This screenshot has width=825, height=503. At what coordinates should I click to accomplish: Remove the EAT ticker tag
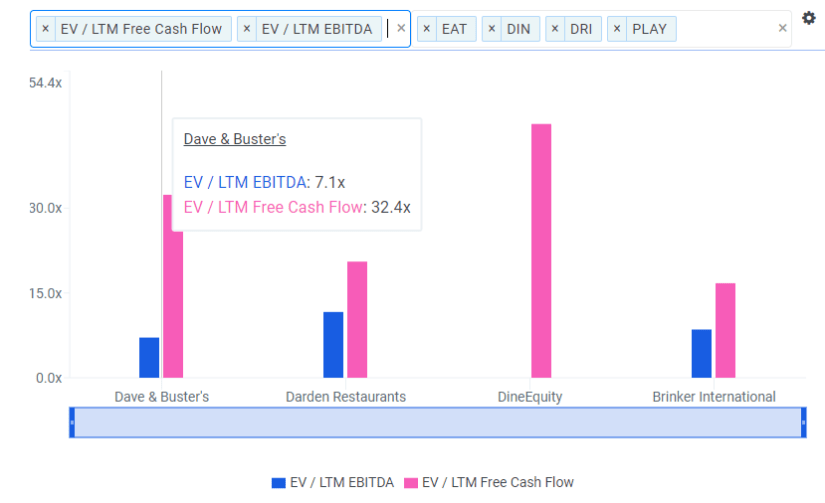pyautogui.click(x=427, y=29)
